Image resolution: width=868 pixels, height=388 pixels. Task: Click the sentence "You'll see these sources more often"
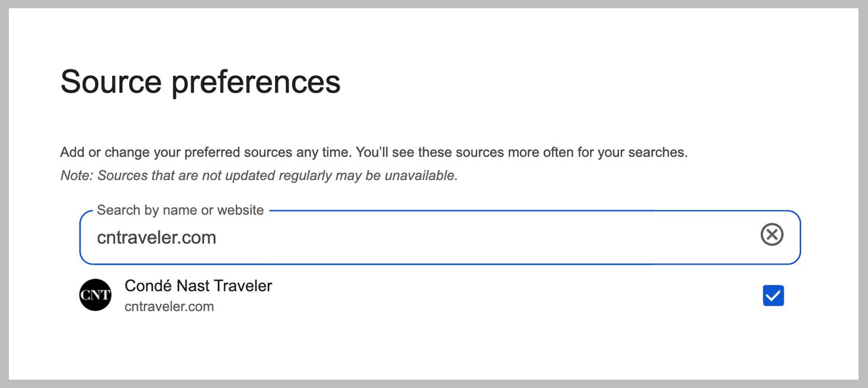(x=522, y=152)
